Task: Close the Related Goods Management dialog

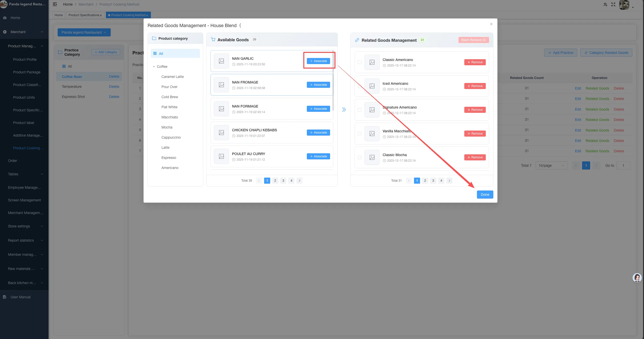Action: click(x=491, y=24)
